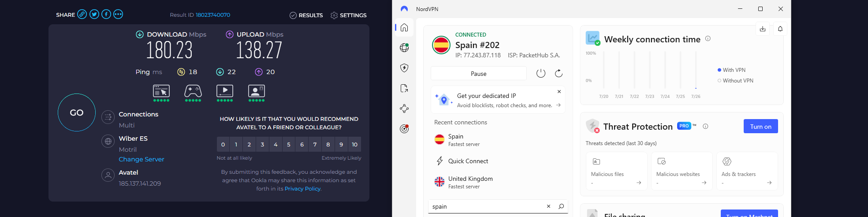Click the GO button to start speed test
Image resolution: width=868 pixels, height=217 pixels.
(x=77, y=112)
